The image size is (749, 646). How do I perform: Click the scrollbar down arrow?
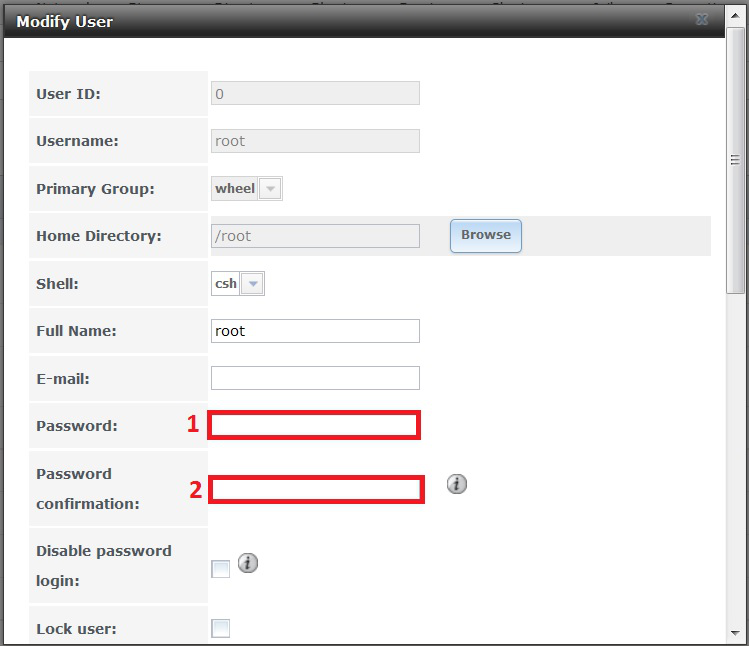(x=735, y=634)
